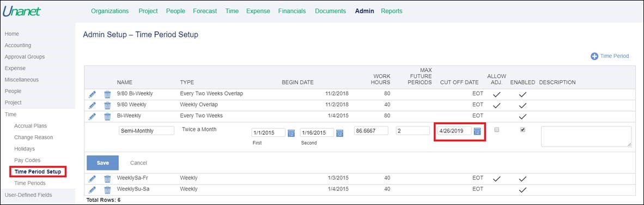Go to Home in sidebar
The height and width of the screenshot is (205, 644).
[12, 34]
